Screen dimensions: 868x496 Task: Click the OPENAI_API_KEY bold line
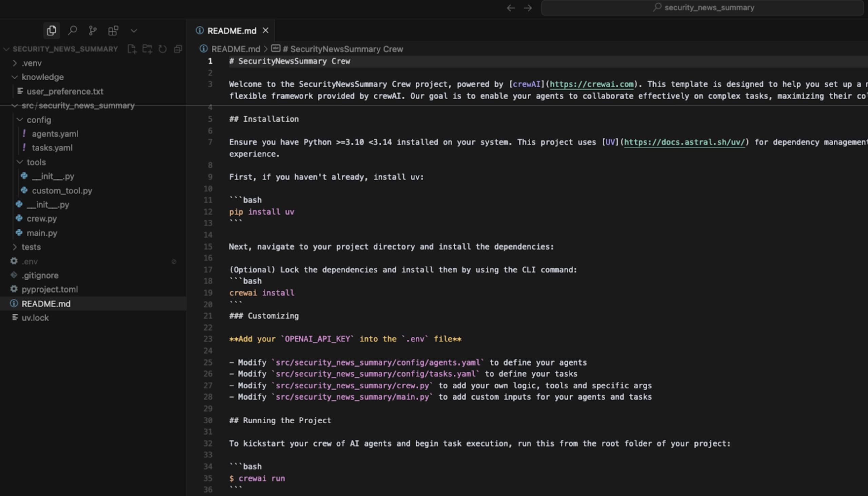tap(346, 339)
